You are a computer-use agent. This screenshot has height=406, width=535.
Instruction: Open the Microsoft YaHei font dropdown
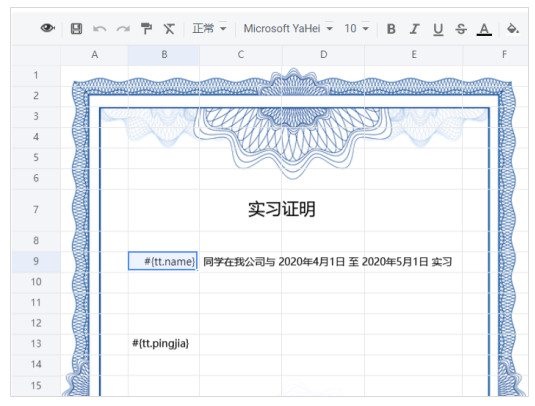pos(288,28)
